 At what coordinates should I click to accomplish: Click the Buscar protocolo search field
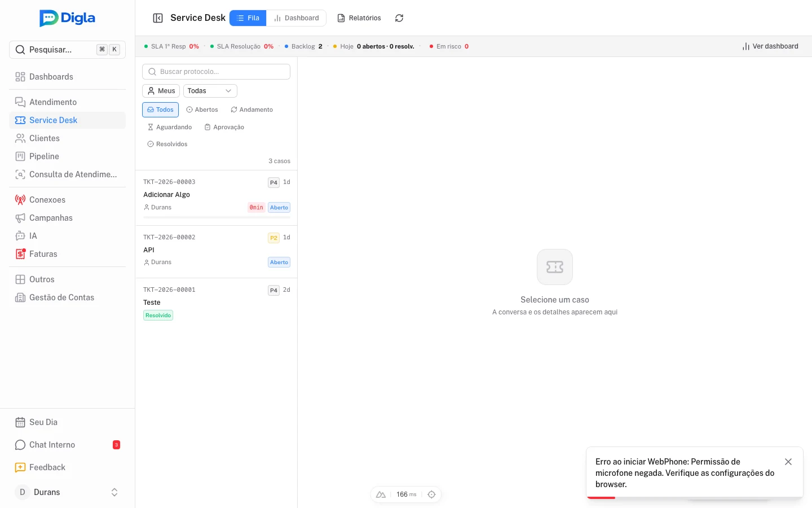coord(217,72)
